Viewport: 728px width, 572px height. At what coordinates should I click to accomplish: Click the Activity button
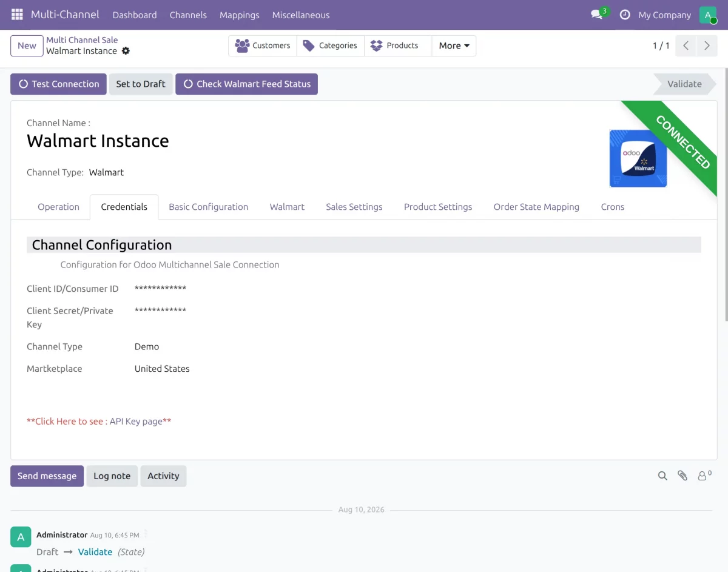(x=163, y=476)
